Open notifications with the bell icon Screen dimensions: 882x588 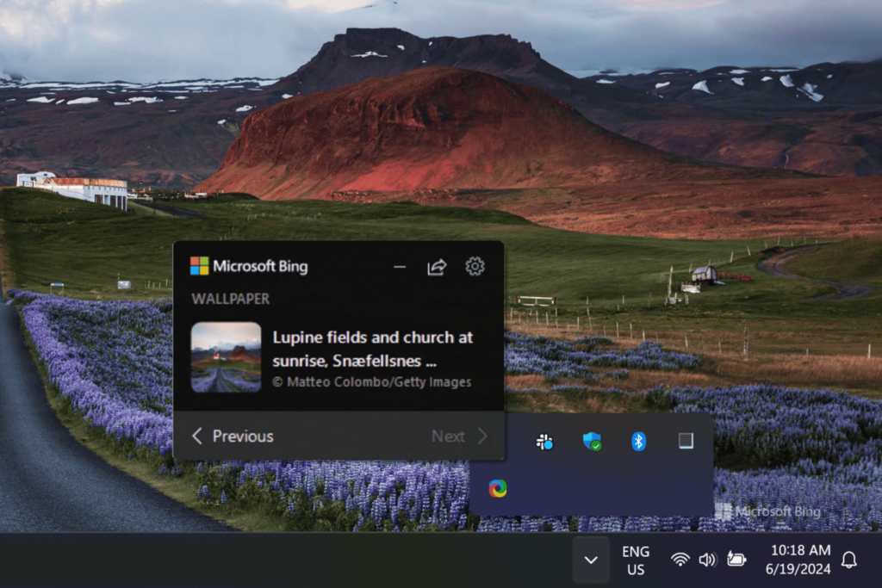click(849, 560)
